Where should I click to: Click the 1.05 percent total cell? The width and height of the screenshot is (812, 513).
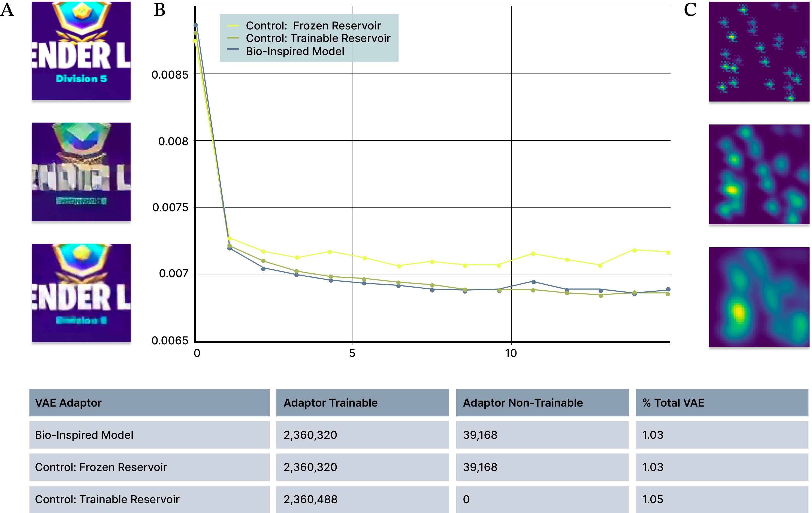click(x=653, y=499)
